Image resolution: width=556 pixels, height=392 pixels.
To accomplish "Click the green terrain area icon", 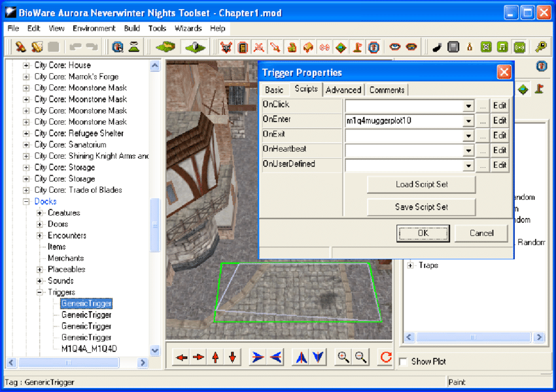I will coord(166,47).
